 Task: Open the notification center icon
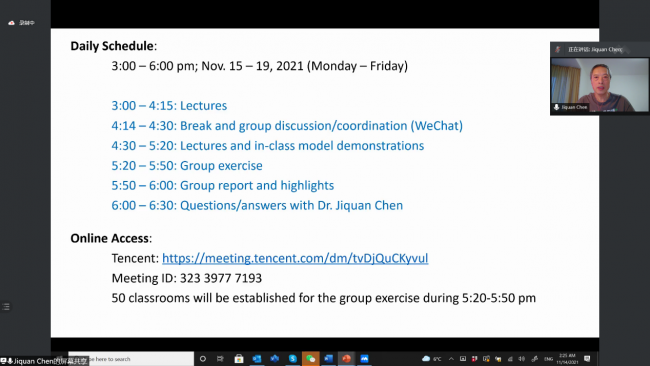pos(587,359)
